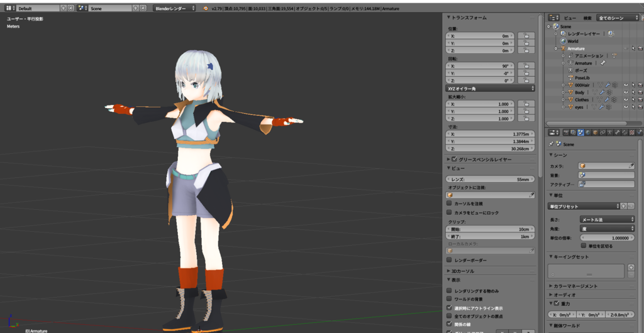The height and width of the screenshot is (333, 644).
Task: Hide the eyes object with eye icon
Action: 626,107
